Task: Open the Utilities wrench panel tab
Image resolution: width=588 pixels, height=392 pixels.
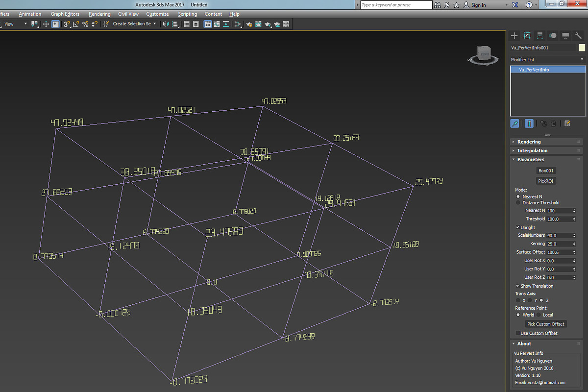Action: coord(578,35)
